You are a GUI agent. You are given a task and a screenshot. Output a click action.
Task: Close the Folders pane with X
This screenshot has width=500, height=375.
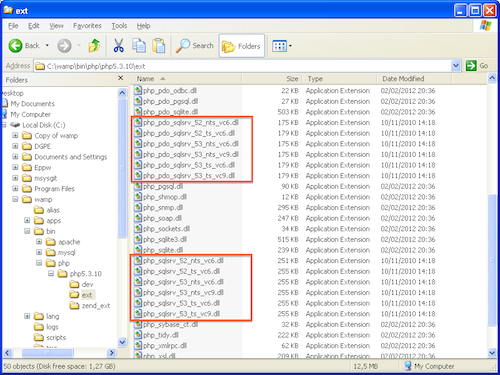click(121, 78)
